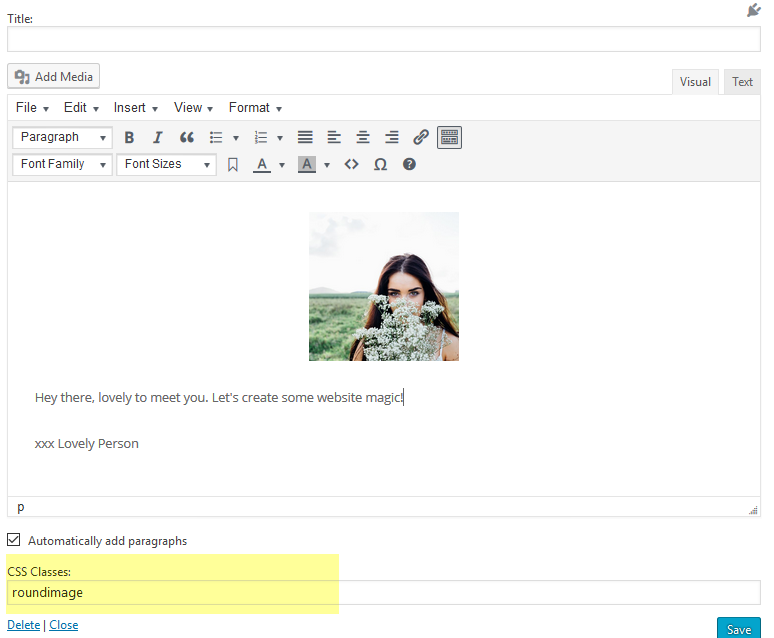Viewport: 774px width, 638px height.
Task: Click the Close link
Action: (x=64, y=625)
